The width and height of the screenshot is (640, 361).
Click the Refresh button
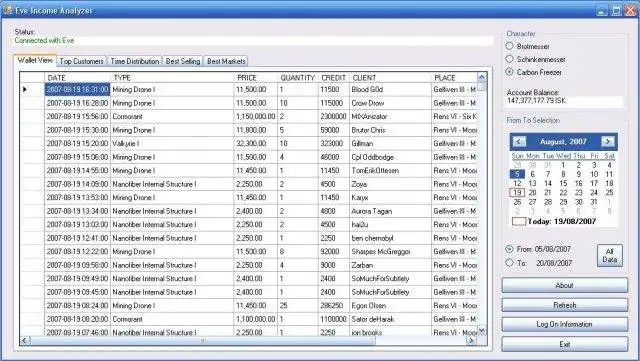point(564,305)
